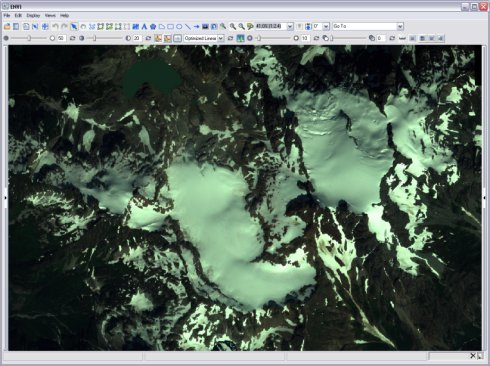Toggle second stretch-on-full-extent button
The image size is (490, 366).
(167, 38)
